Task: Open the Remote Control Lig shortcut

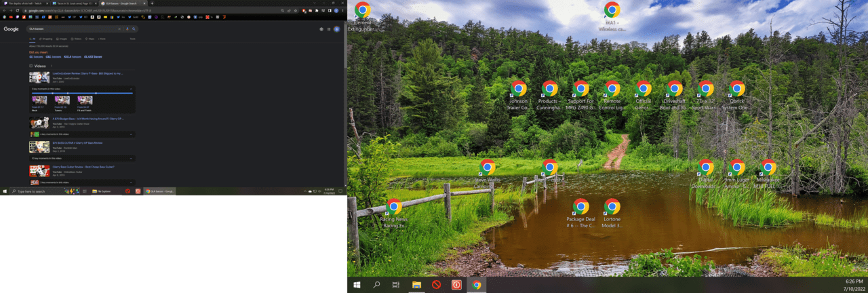Action: tap(612, 95)
